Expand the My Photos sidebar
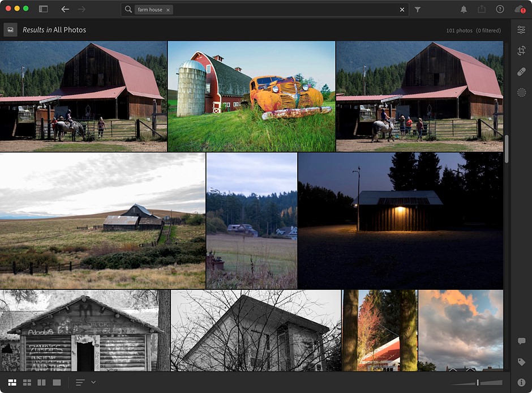532x393 pixels. 42,9
